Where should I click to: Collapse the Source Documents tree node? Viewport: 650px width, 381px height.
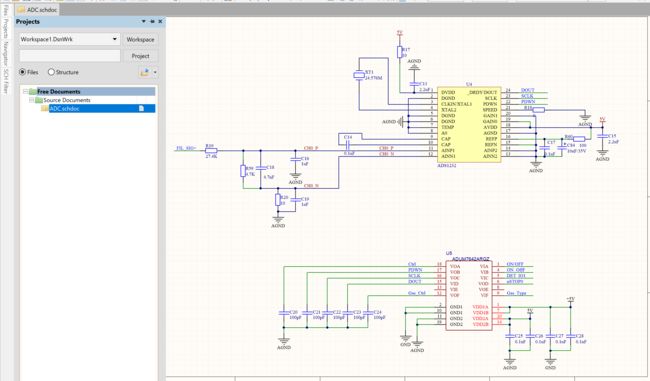(x=31, y=100)
